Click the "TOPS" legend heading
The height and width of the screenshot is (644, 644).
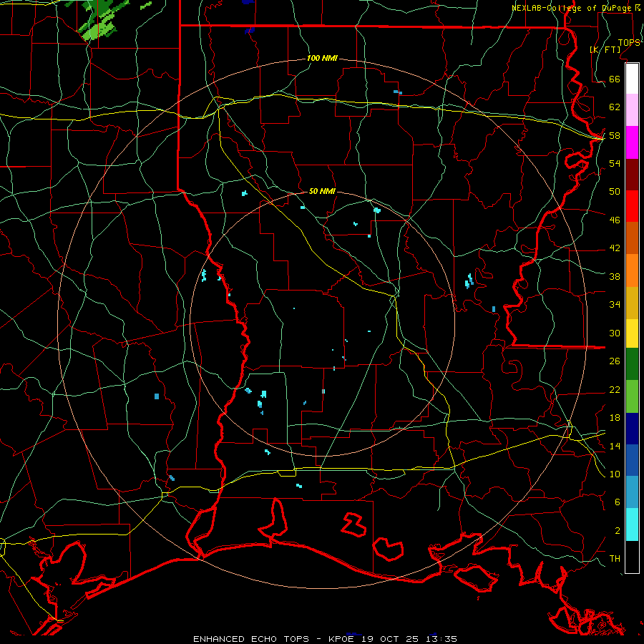(x=629, y=43)
